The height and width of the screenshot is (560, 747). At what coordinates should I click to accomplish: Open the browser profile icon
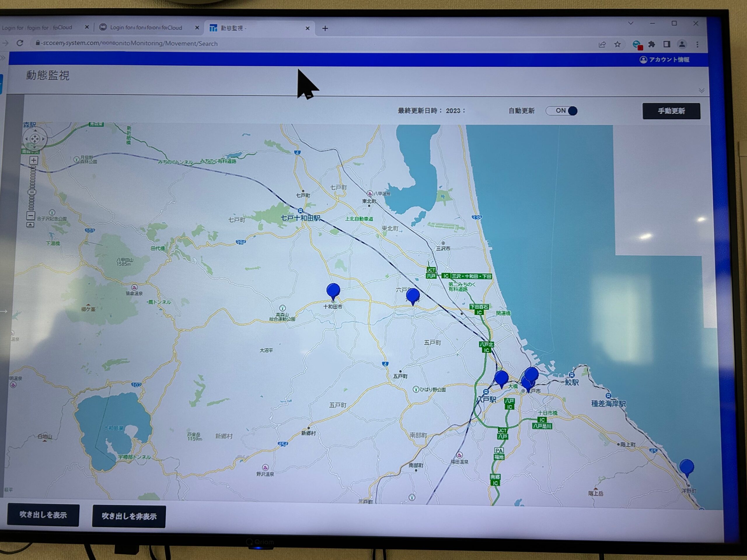pos(682,44)
